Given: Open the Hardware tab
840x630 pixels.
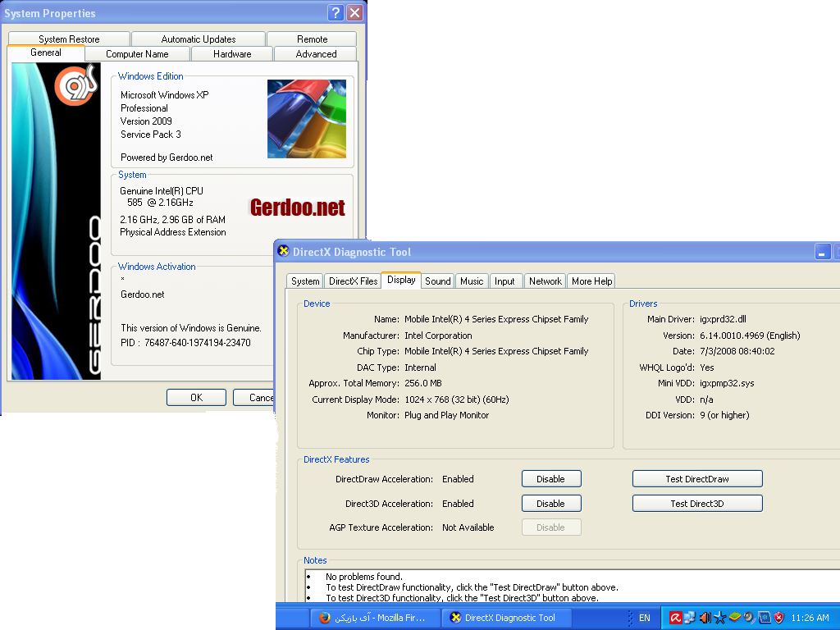Looking at the screenshot, I should pyautogui.click(x=232, y=54).
